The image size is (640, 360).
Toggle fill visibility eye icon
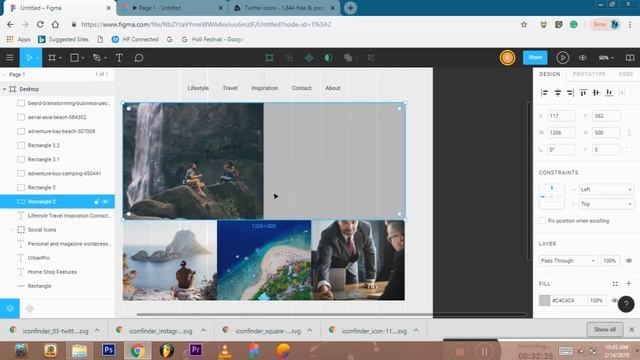615,300
